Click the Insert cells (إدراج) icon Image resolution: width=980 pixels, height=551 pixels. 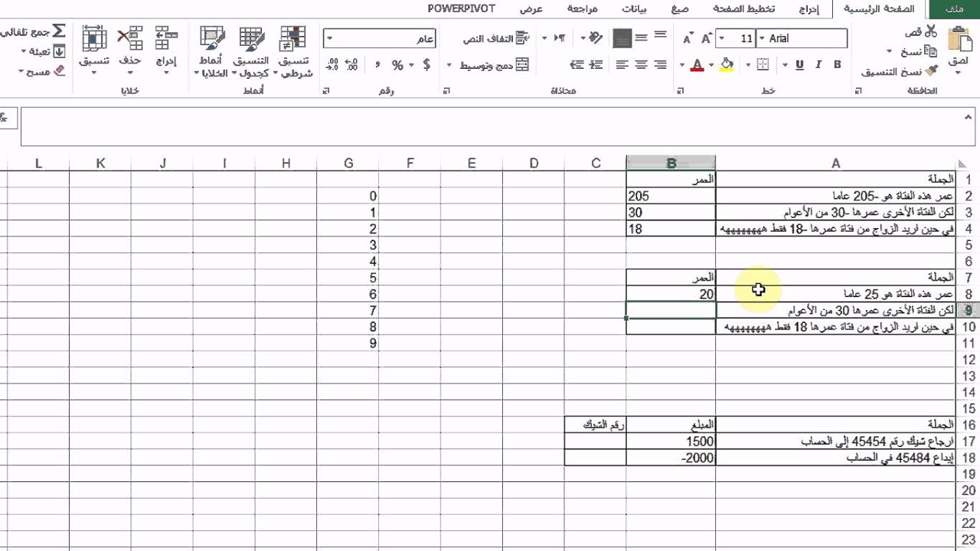166,38
